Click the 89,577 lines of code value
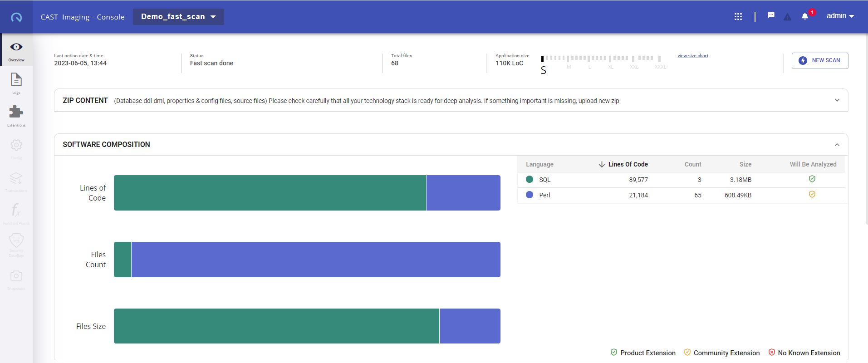The height and width of the screenshot is (363, 868). click(x=638, y=180)
